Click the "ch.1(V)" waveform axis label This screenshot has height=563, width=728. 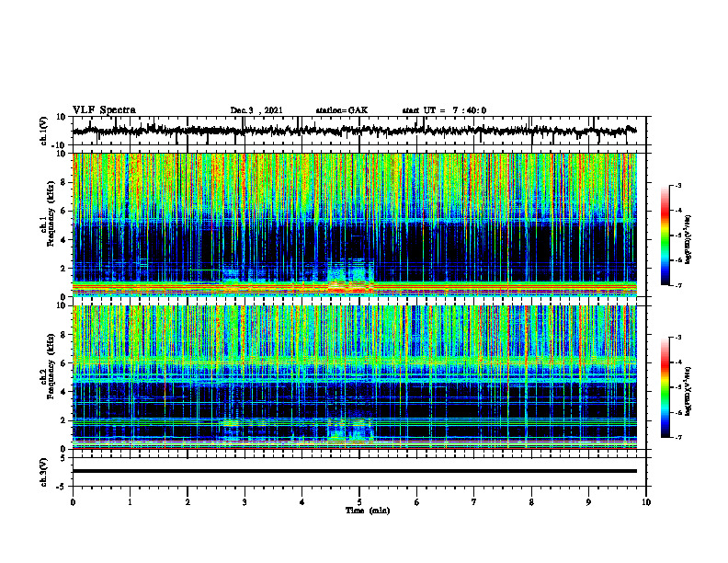pyautogui.click(x=44, y=131)
